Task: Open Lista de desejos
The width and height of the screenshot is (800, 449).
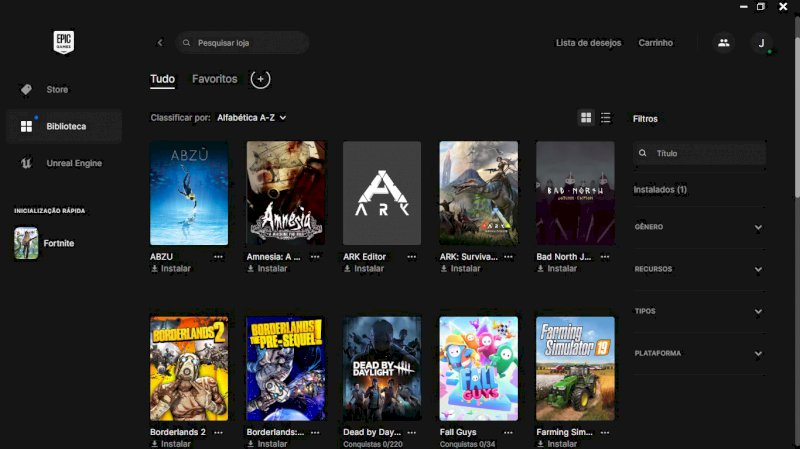Action: click(588, 43)
